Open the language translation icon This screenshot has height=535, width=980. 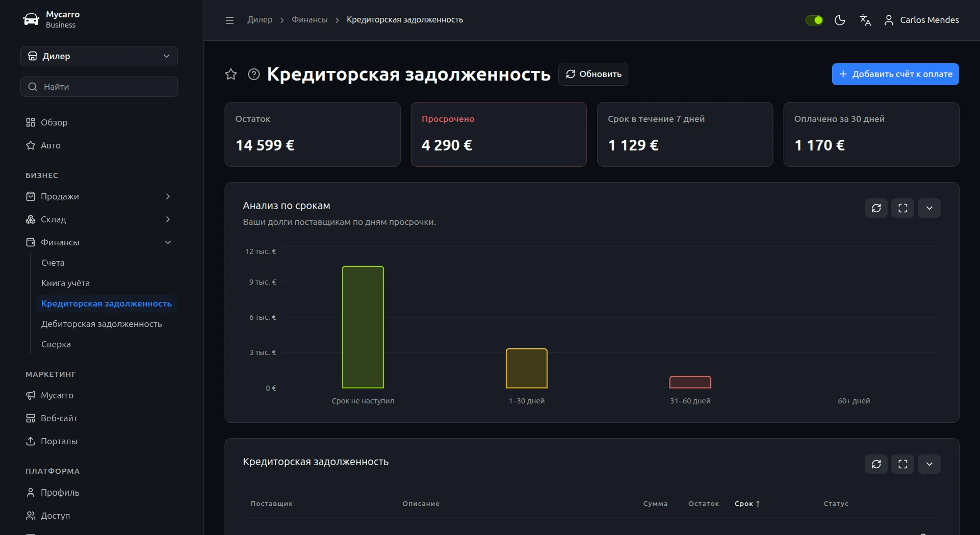point(865,20)
